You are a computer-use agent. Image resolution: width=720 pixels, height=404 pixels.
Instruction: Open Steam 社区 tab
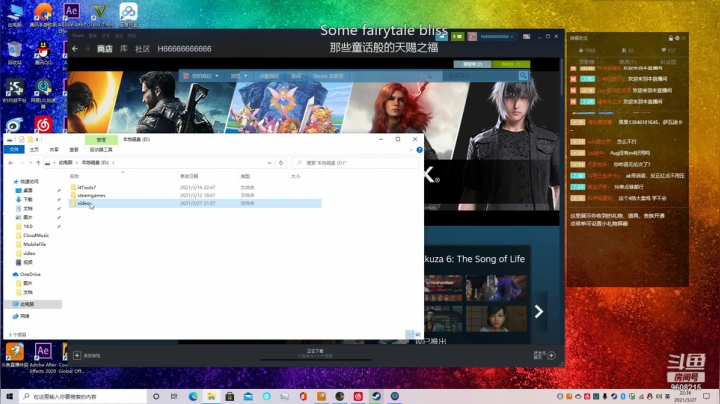[142, 49]
